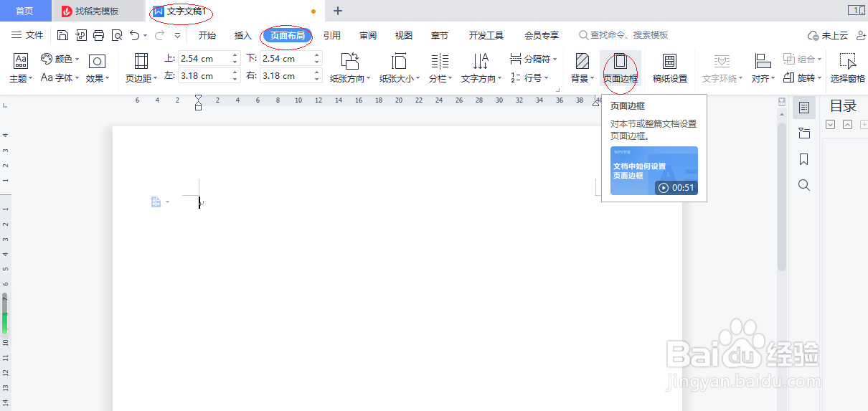Open the 选择窗格 selection pane
This screenshot has width=868, height=411.
coord(847,69)
